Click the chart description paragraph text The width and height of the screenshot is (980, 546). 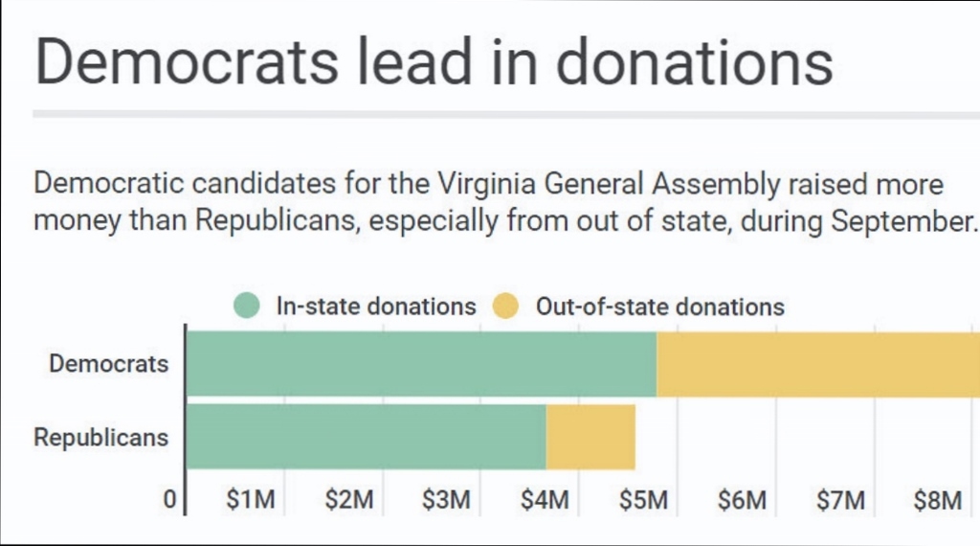505,202
